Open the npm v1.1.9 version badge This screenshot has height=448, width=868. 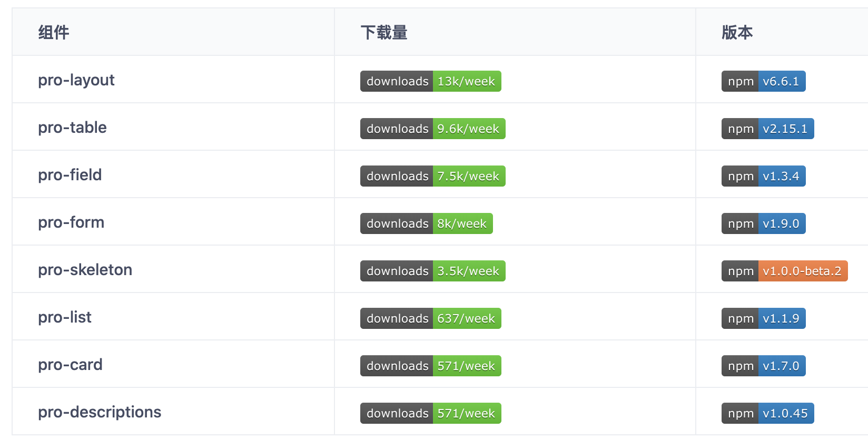(x=763, y=318)
